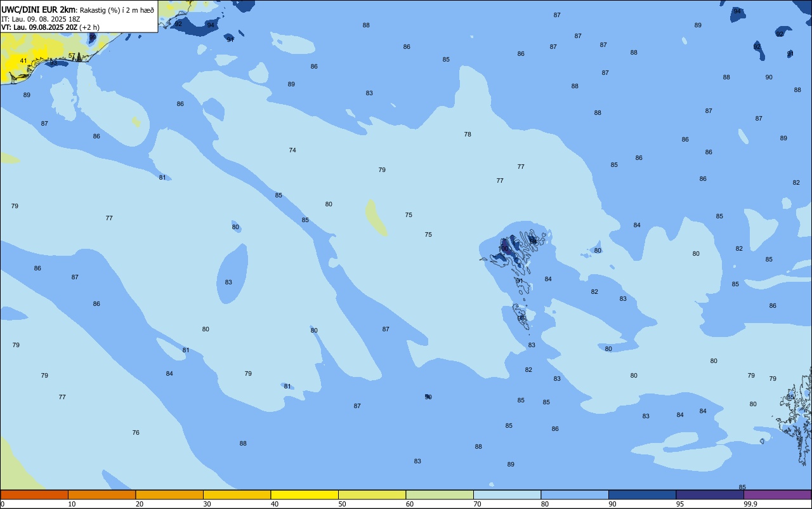Click the 40–50 bright yellow legend swatch

coord(304,494)
